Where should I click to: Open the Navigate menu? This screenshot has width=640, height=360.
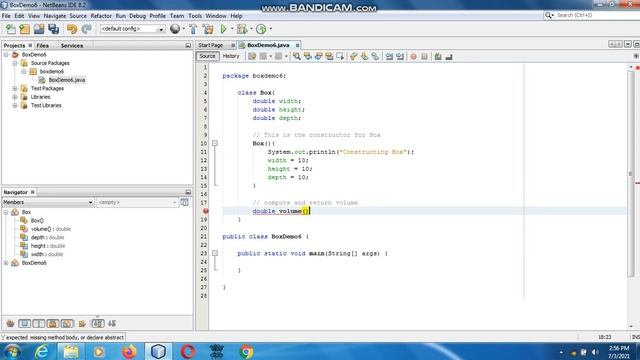(x=55, y=16)
